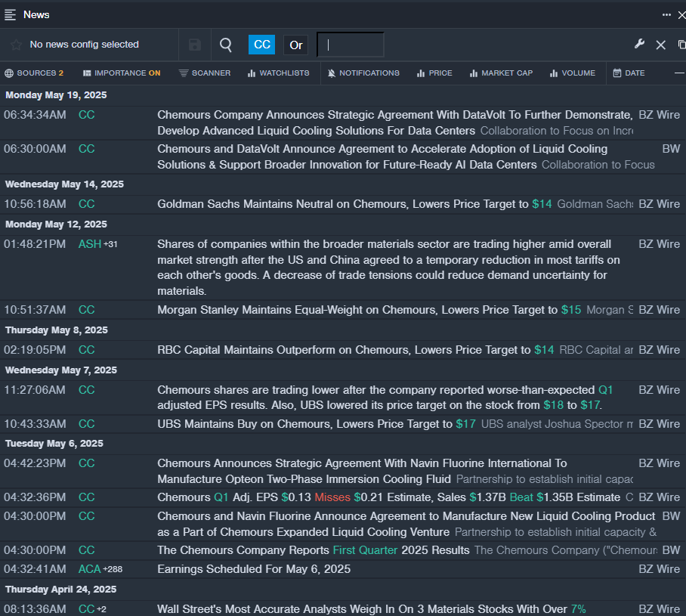Open the Market Cap filter
Screen dimensions: 686x616
click(x=501, y=73)
